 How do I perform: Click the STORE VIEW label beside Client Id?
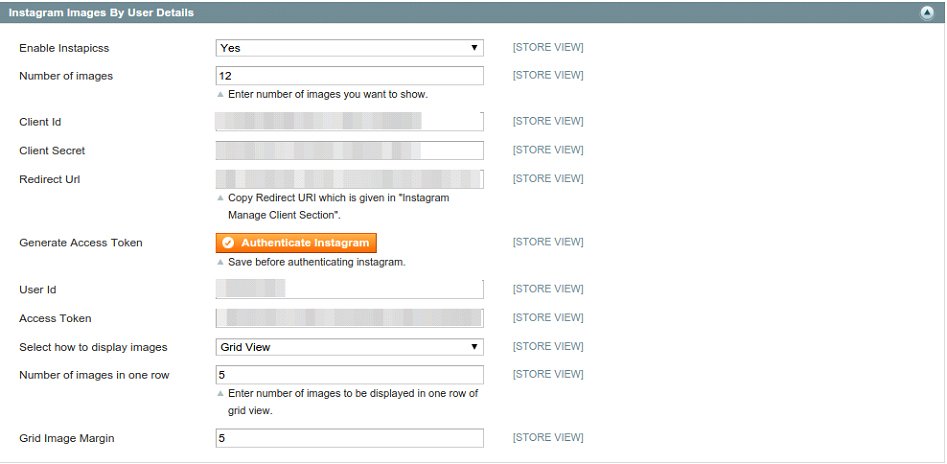coord(548,121)
